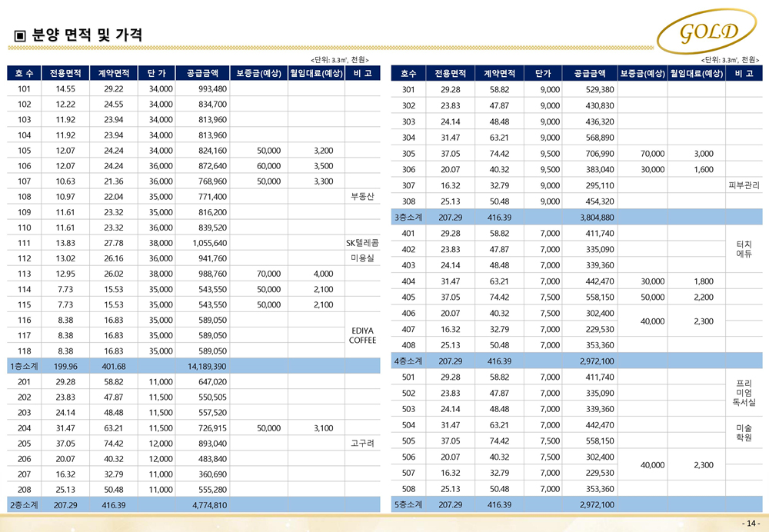This screenshot has height=532, width=769.
Task: Click the '미용실' note for unit 112
Action: click(362, 258)
